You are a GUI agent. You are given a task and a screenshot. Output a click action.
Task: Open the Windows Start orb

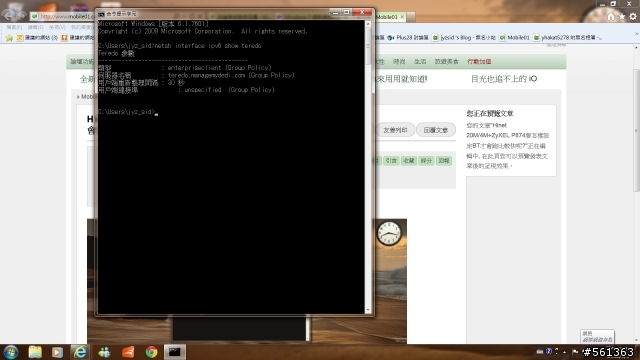11,352
